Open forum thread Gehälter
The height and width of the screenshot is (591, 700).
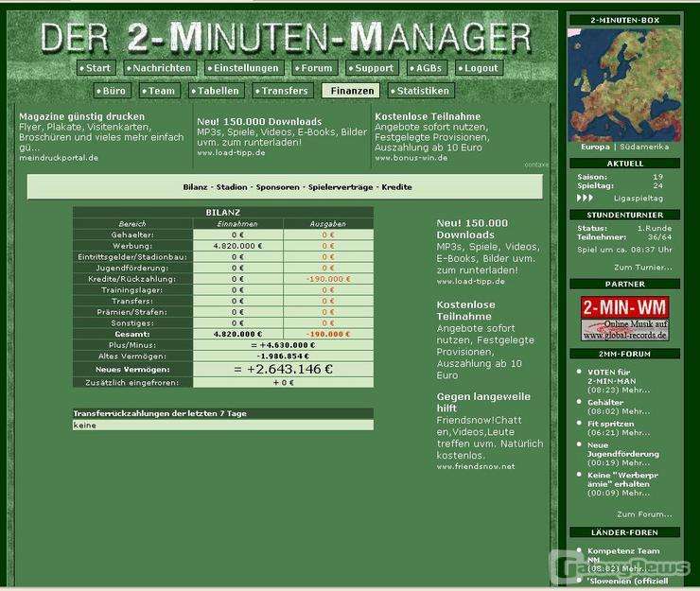[x=605, y=402]
